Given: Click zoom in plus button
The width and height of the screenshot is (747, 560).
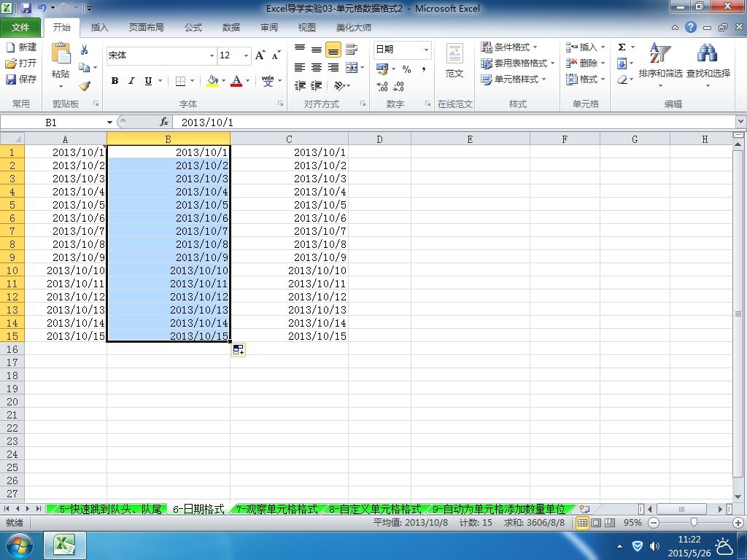Looking at the screenshot, I should 738,522.
